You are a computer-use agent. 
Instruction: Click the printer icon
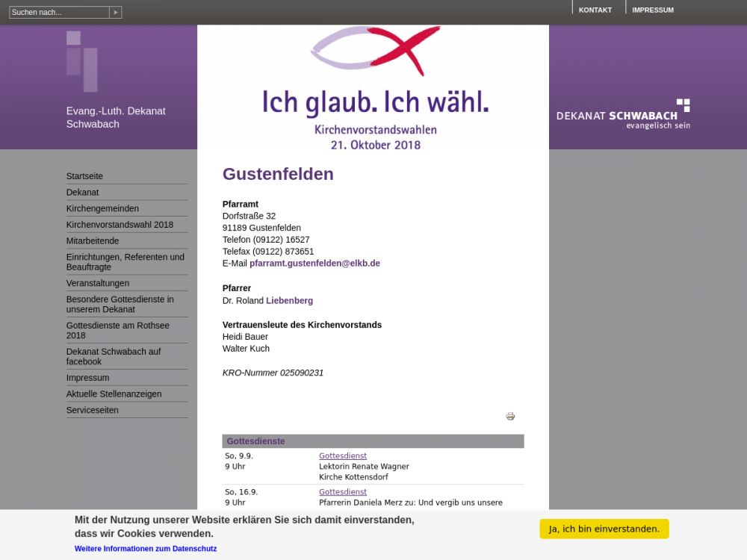coord(510,417)
